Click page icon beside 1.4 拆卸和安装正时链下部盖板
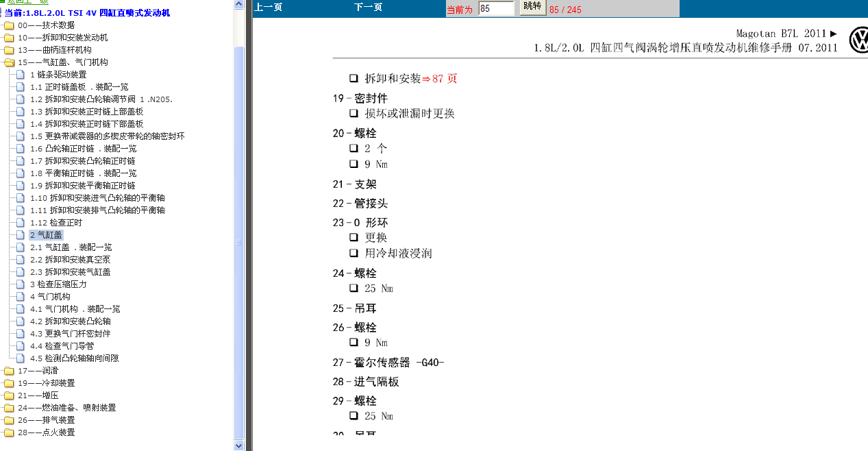868x451 pixels. pos(21,124)
